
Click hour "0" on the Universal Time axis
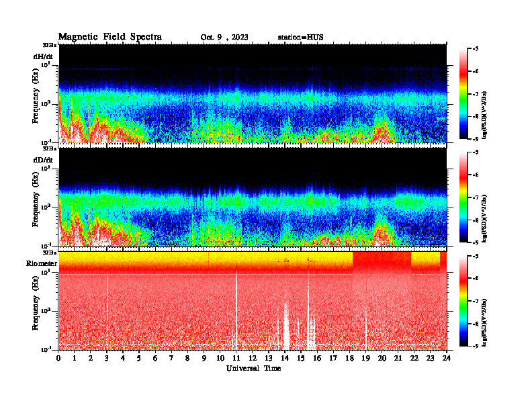tap(58, 358)
